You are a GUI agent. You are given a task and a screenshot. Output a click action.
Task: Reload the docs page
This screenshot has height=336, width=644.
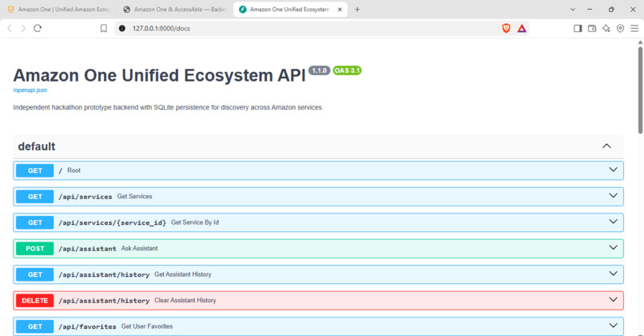pyautogui.click(x=38, y=28)
